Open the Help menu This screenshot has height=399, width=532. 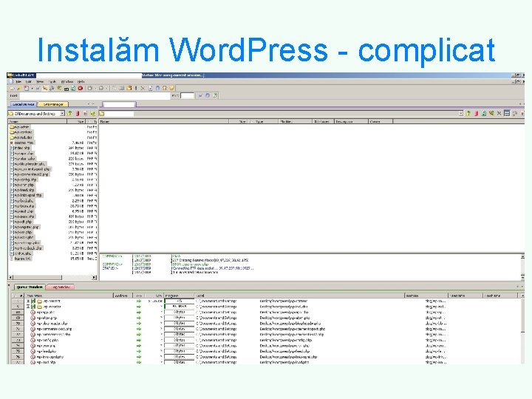(81, 82)
